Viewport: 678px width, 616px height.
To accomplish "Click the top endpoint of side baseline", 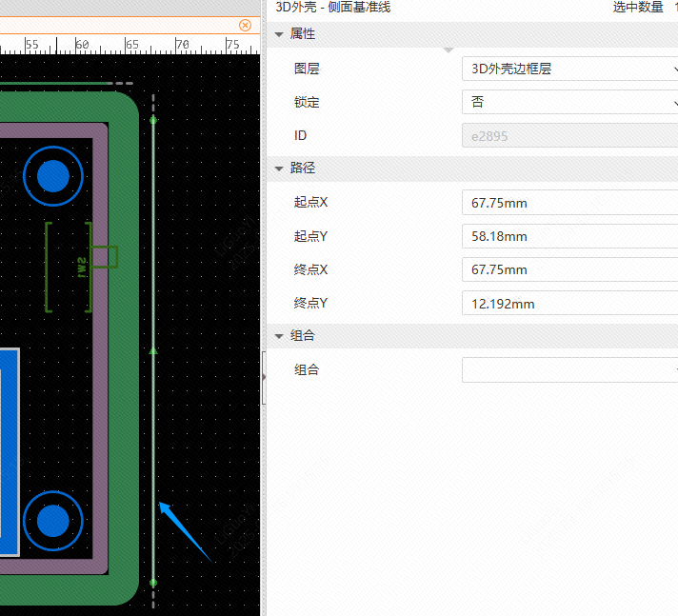I will (153, 120).
